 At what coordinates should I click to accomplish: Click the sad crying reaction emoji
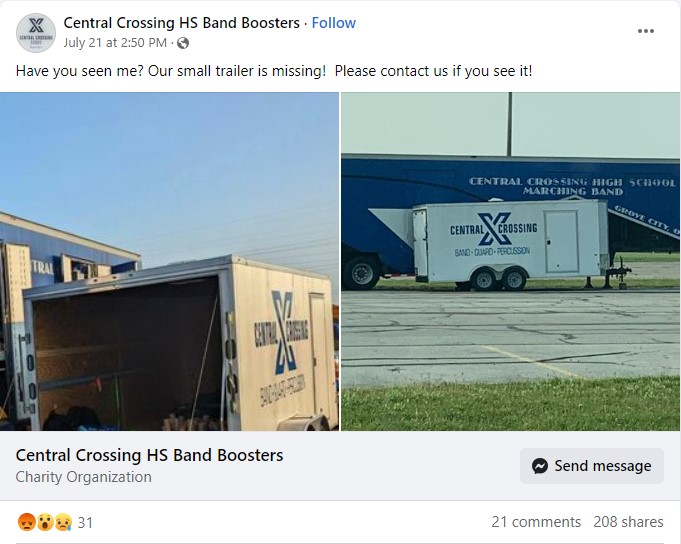(x=63, y=522)
